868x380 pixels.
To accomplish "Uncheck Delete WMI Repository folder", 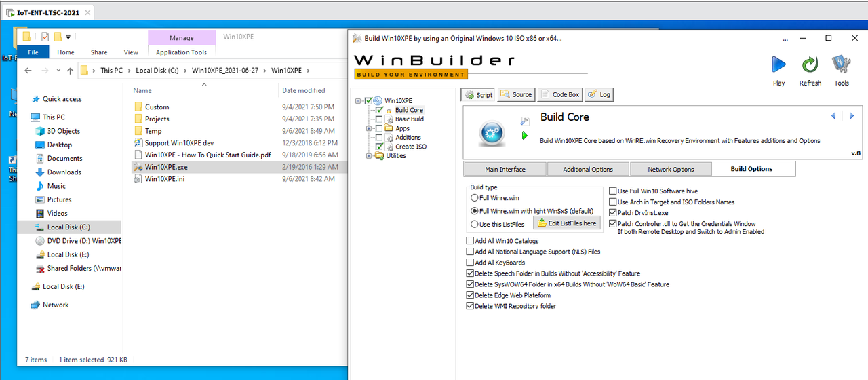I will (470, 306).
